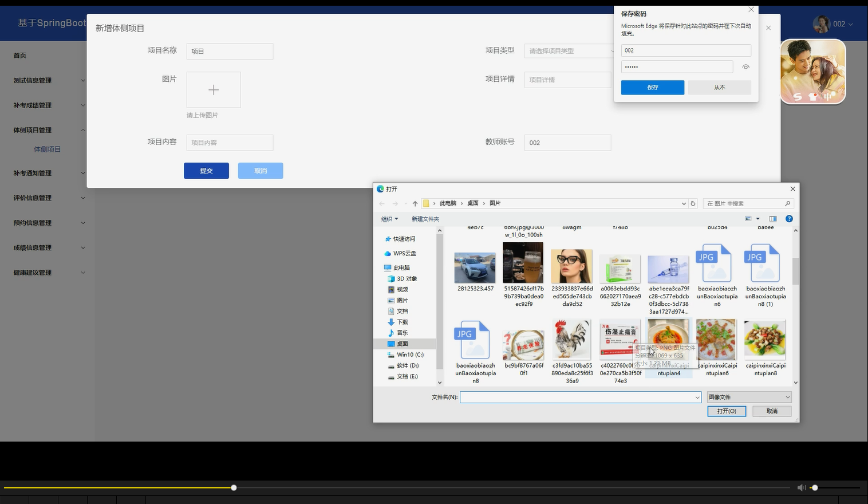Viewport: 868px width, 504px height.
Task: Click the plus icon to upload an image
Action: [x=214, y=90]
